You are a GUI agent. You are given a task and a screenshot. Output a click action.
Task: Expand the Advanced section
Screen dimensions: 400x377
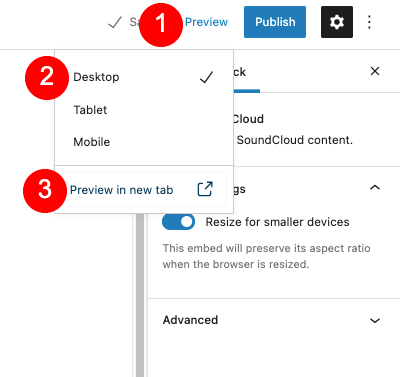pyautogui.click(x=273, y=320)
